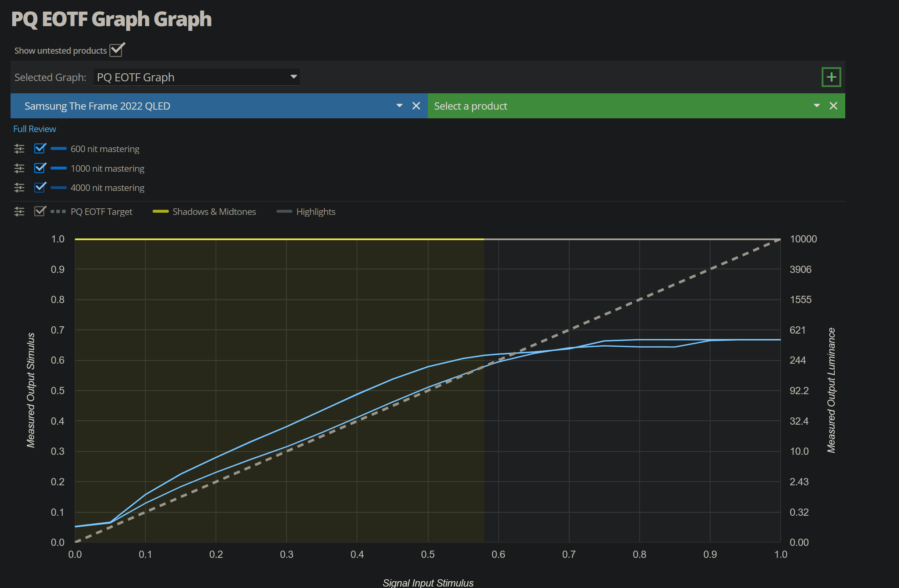Click the 92.2 luminance axis value

click(799, 391)
